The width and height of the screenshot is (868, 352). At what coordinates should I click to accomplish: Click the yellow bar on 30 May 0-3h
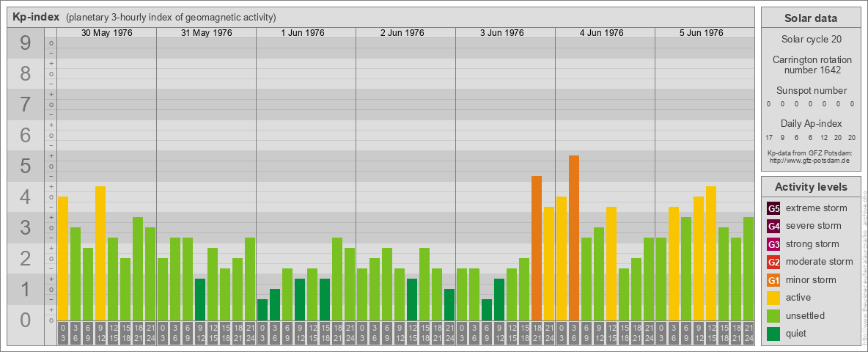(x=63, y=258)
